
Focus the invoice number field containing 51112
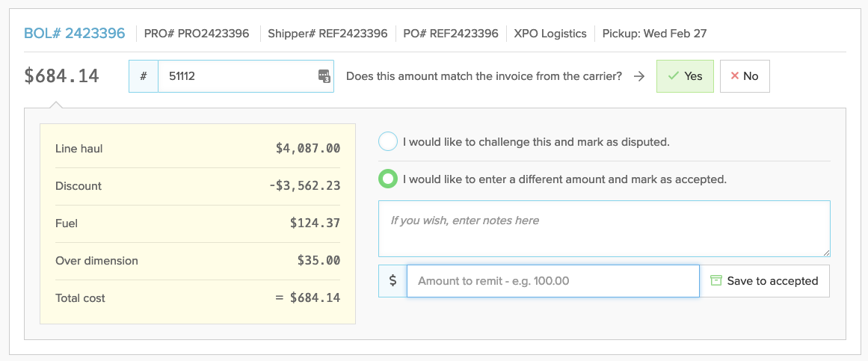tap(236, 76)
